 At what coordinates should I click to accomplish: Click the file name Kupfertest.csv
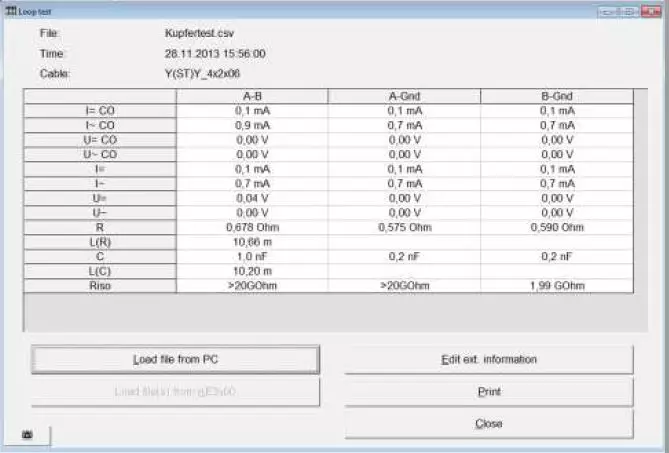(x=199, y=33)
